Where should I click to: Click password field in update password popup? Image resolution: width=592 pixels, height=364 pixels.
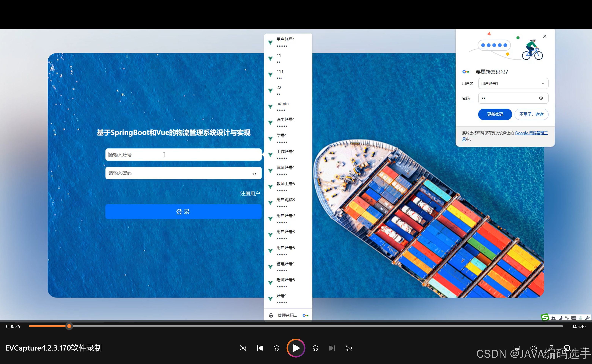(513, 98)
